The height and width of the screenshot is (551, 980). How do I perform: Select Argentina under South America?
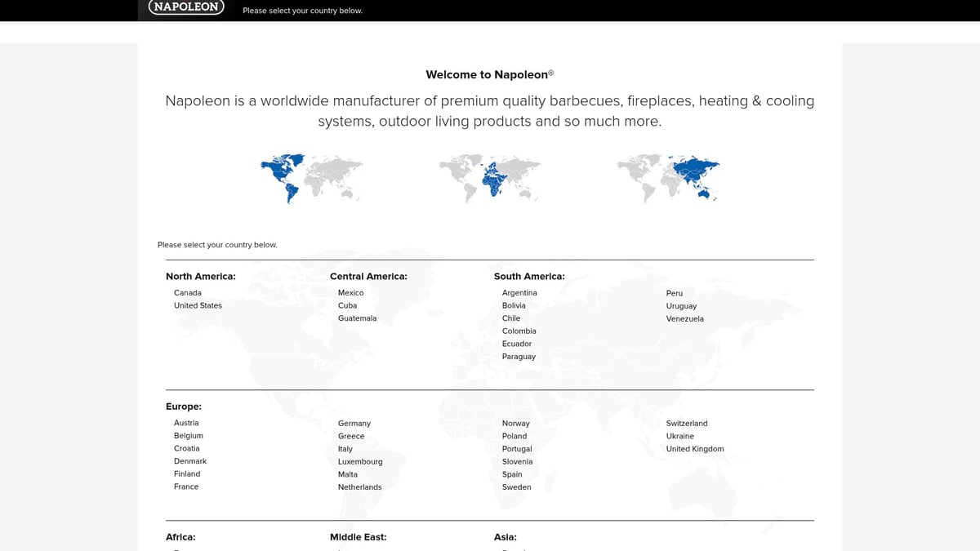tap(519, 293)
